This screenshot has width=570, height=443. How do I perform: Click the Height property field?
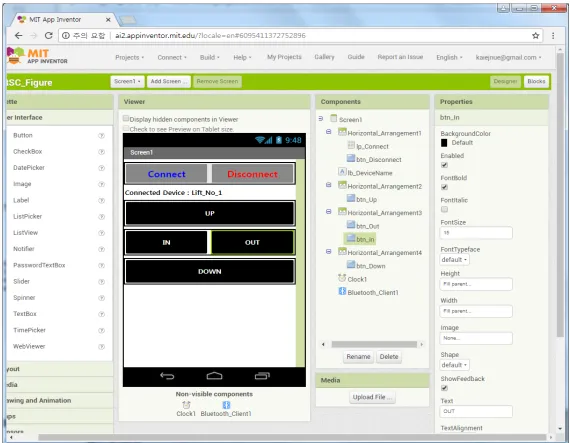[x=476, y=284]
